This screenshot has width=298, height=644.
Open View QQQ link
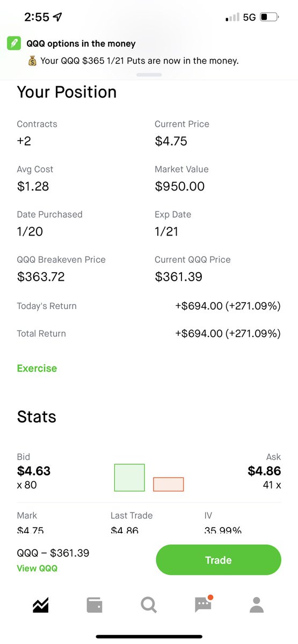tap(37, 568)
